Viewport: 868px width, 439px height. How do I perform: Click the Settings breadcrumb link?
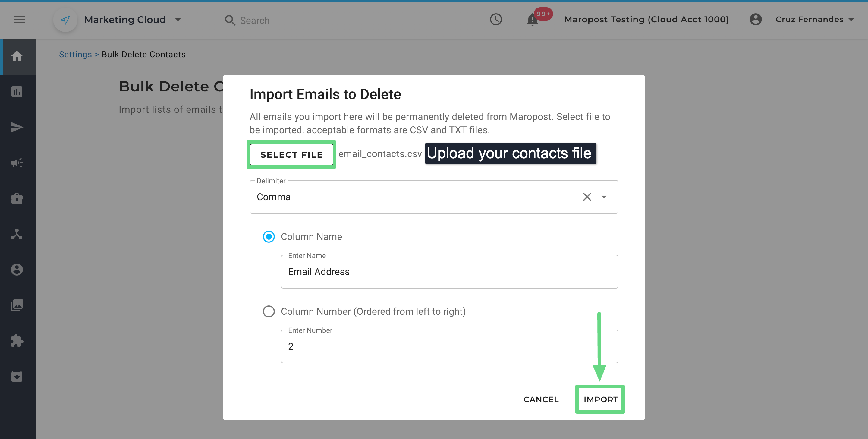tap(75, 54)
